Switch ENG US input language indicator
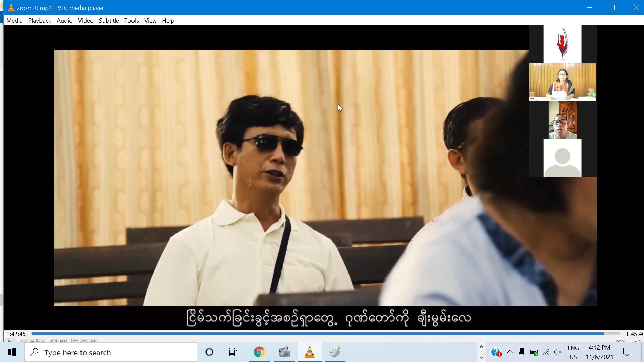644x362 pixels. pyautogui.click(x=573, y=352)
